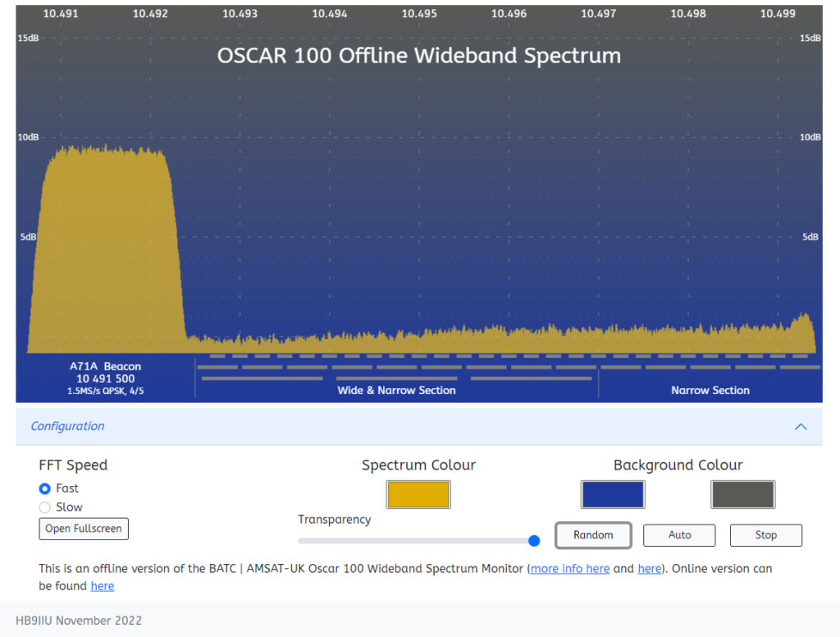The width and height of the screenshot is (840, 637).
Task: Select the Fast FFT speed option
Action: click(45, 488)
